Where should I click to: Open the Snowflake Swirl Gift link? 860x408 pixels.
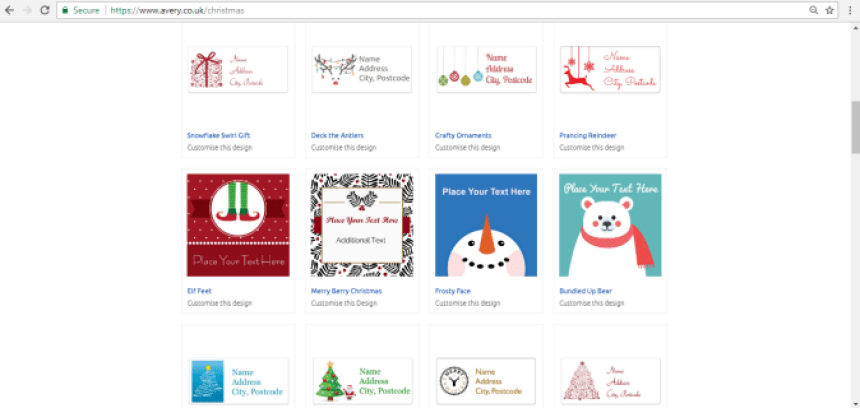[218, 135]
